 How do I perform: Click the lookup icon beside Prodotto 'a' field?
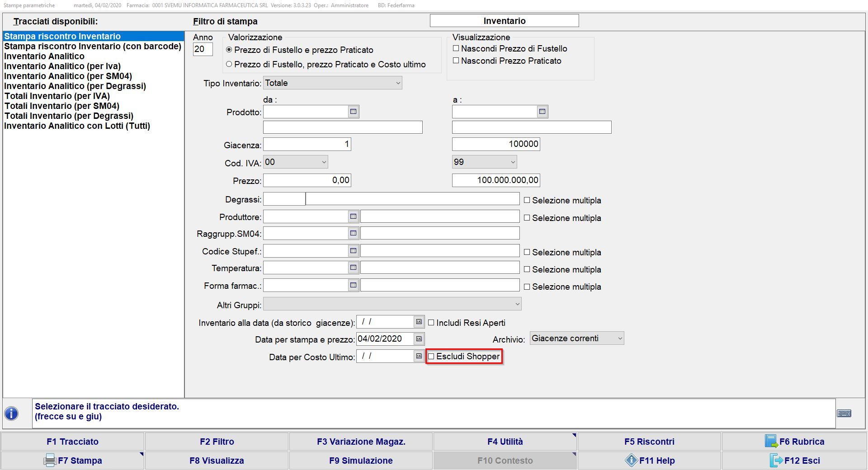tap(542, 112)
